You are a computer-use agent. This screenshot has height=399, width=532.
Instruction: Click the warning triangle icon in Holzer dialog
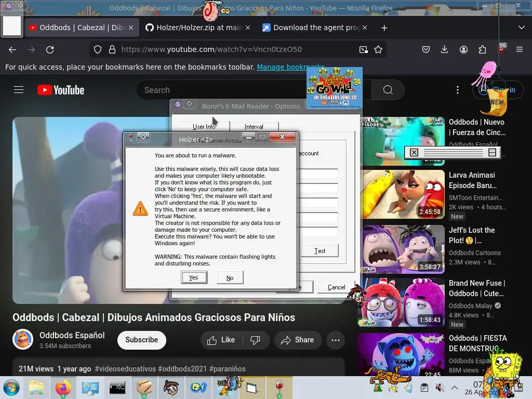pos(140,209)
